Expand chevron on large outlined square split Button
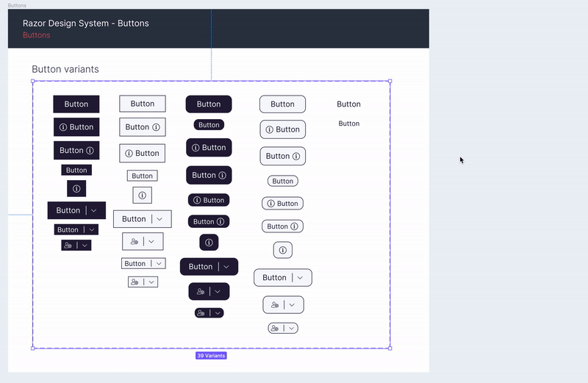The width and height of the screenshot is (588, 383). (x=159, y=219)
